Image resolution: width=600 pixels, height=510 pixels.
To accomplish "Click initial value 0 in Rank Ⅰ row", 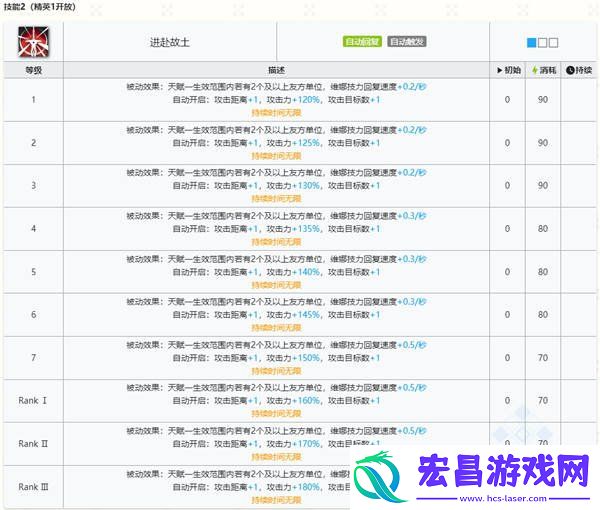I will point(507,401).
